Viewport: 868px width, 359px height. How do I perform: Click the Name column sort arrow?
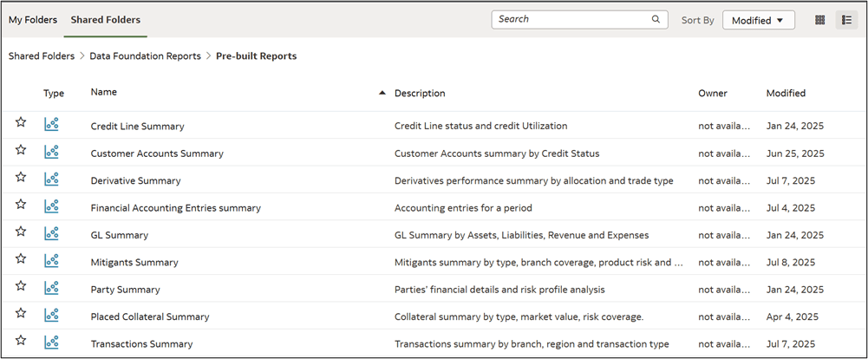pyautogui.click(x=382, y=93)
